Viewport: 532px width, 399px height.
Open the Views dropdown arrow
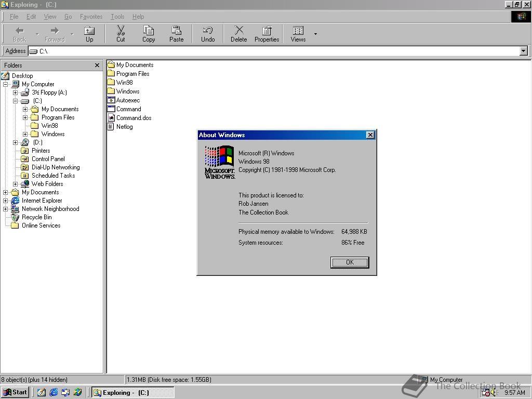coord(315,34)
